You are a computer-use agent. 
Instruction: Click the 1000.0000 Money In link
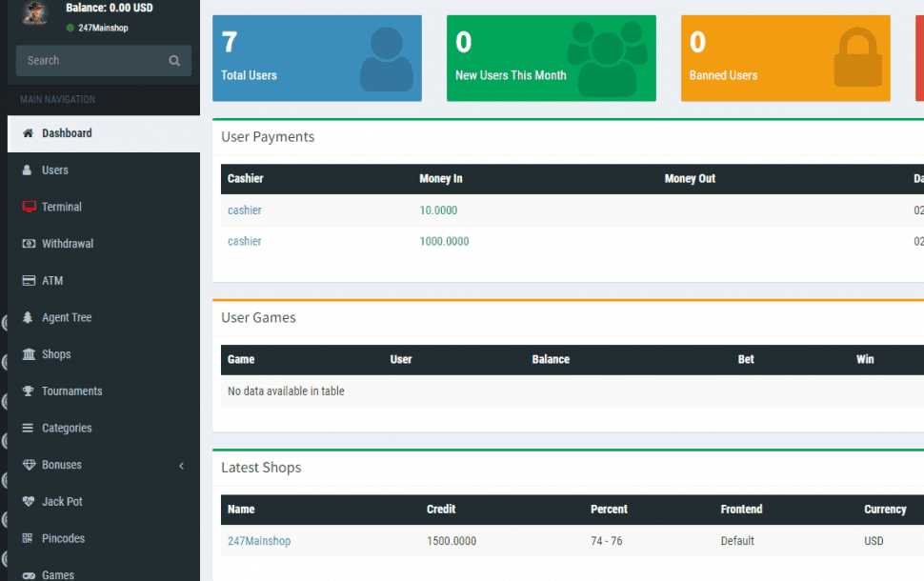(x=444, y=242)
